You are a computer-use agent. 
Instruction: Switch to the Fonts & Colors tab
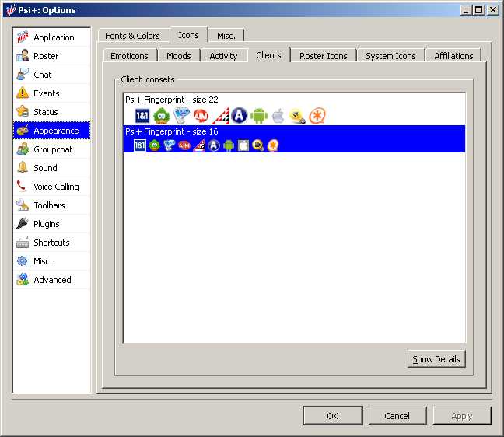coord(132,36)
